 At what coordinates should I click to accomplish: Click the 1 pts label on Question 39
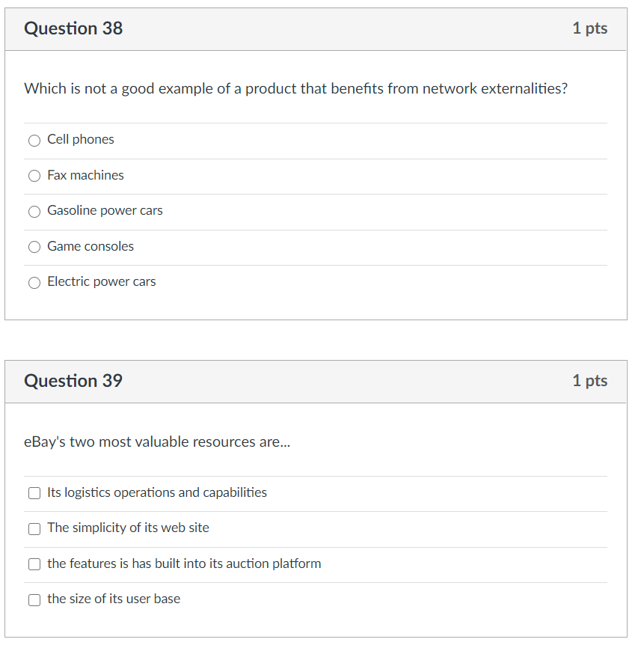589,381
